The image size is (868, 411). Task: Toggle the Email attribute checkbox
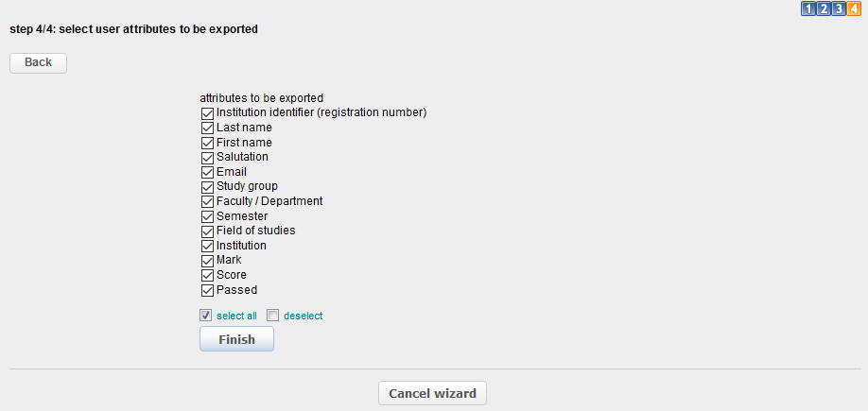(208, 172)
